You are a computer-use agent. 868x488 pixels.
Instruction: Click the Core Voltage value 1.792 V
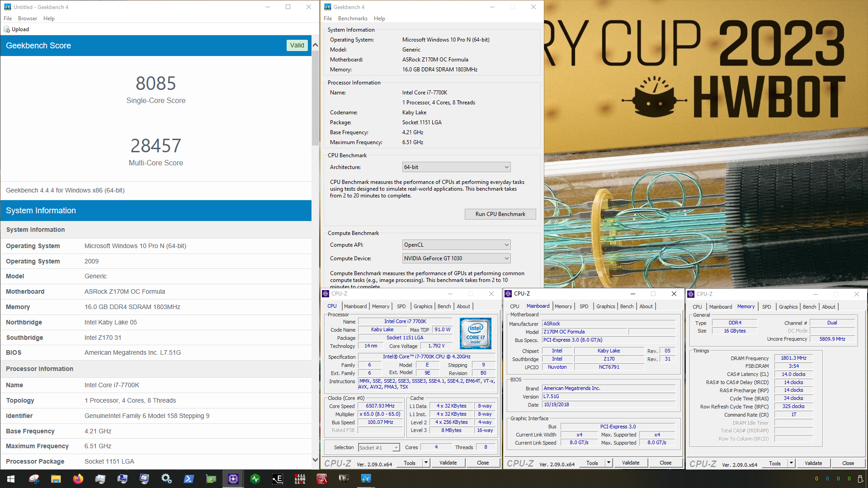click(436, 346)
